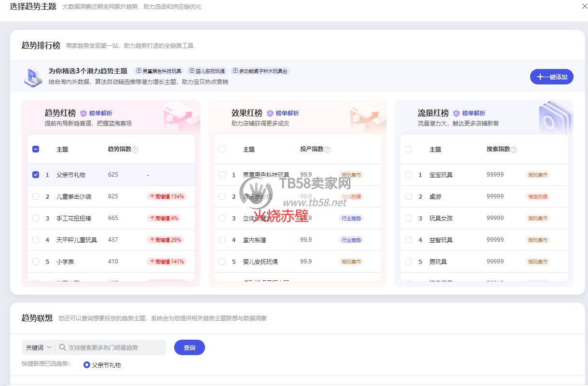Click the 周增幅 4% badge
The image size is (588, 386).
[x=164, y=218]
